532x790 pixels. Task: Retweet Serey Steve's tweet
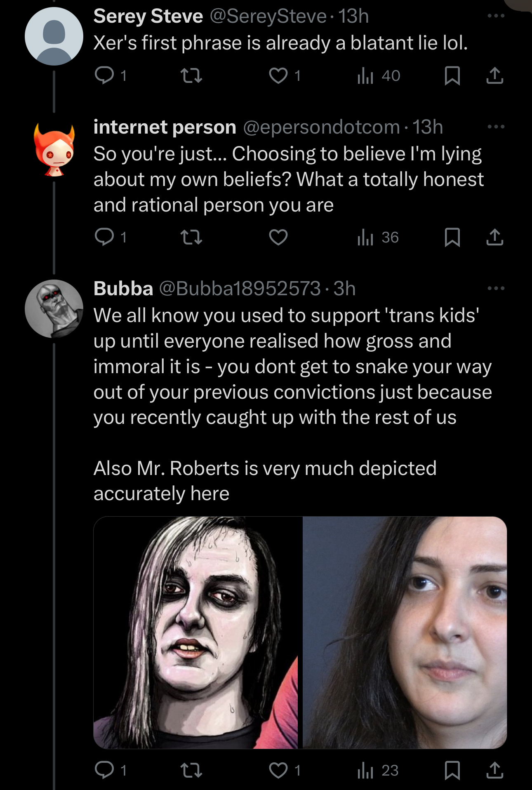click(191, 75)
